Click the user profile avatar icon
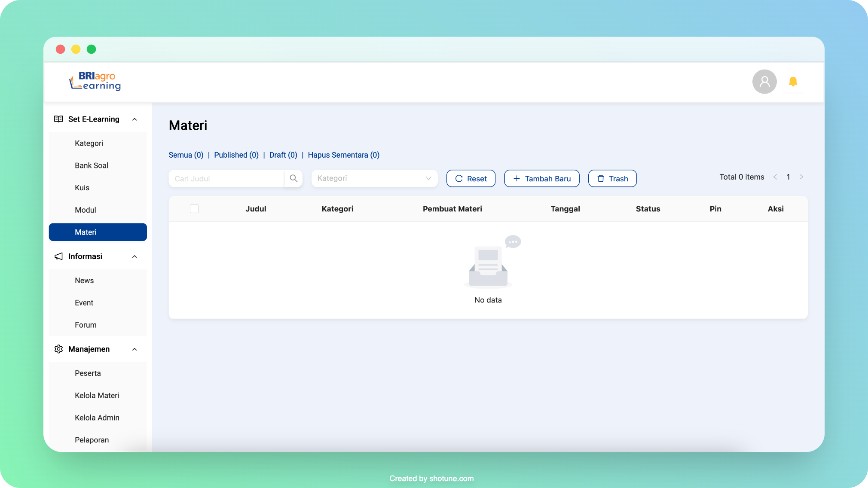The height and width of the screenshot is (488, 868). point(764,82)
